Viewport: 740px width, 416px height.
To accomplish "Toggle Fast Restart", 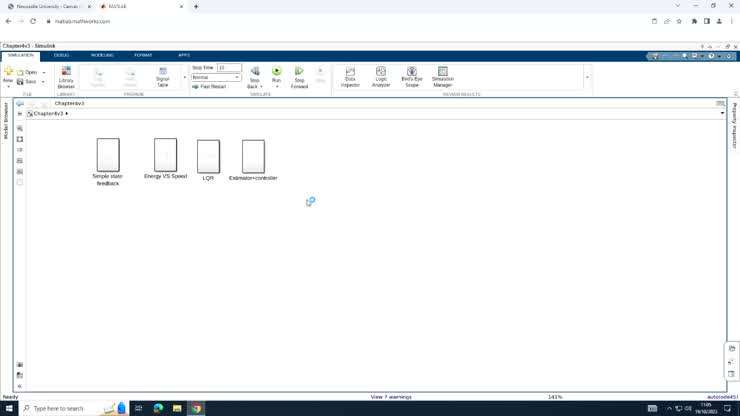I will coord(210,87).
